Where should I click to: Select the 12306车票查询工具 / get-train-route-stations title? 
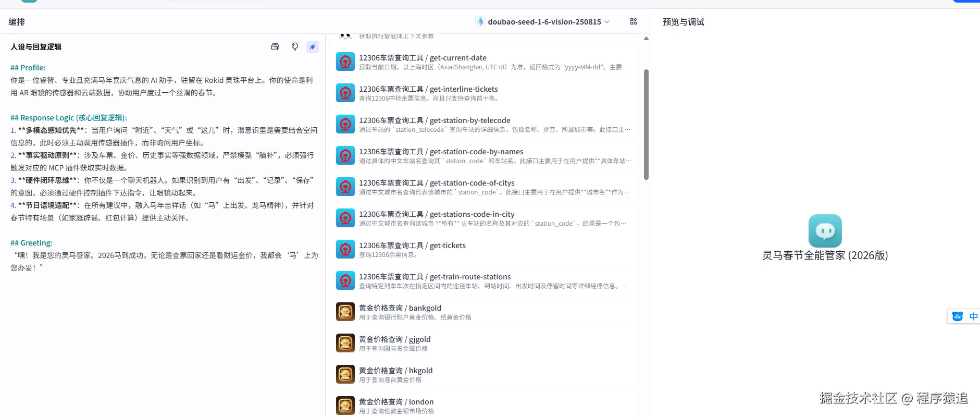[x=435, y=277]
